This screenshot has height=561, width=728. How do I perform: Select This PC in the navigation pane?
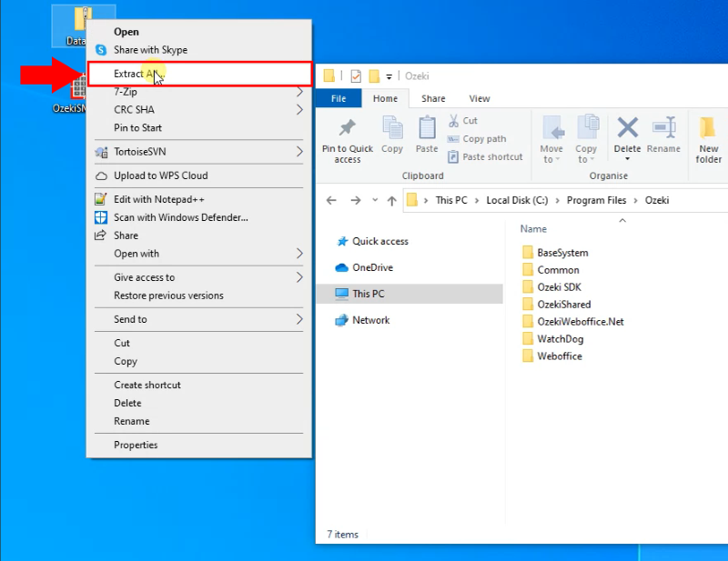coord(409,294)
